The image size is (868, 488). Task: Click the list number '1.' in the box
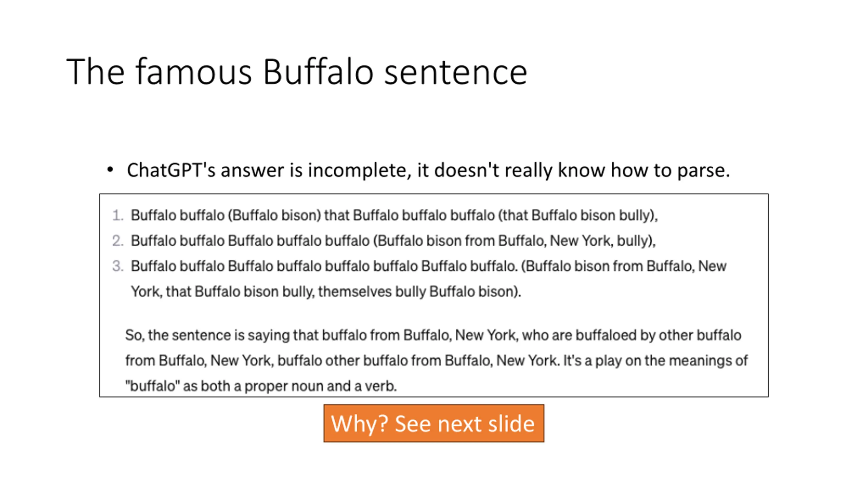tap(118, 215)
